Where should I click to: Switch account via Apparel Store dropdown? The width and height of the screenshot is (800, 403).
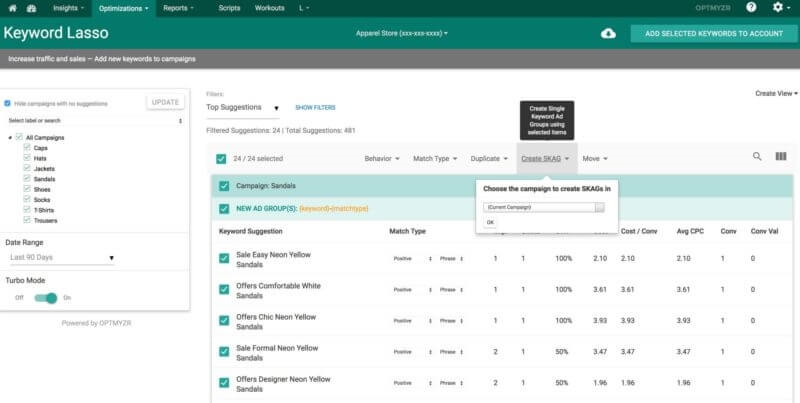[x=402, y=34]
